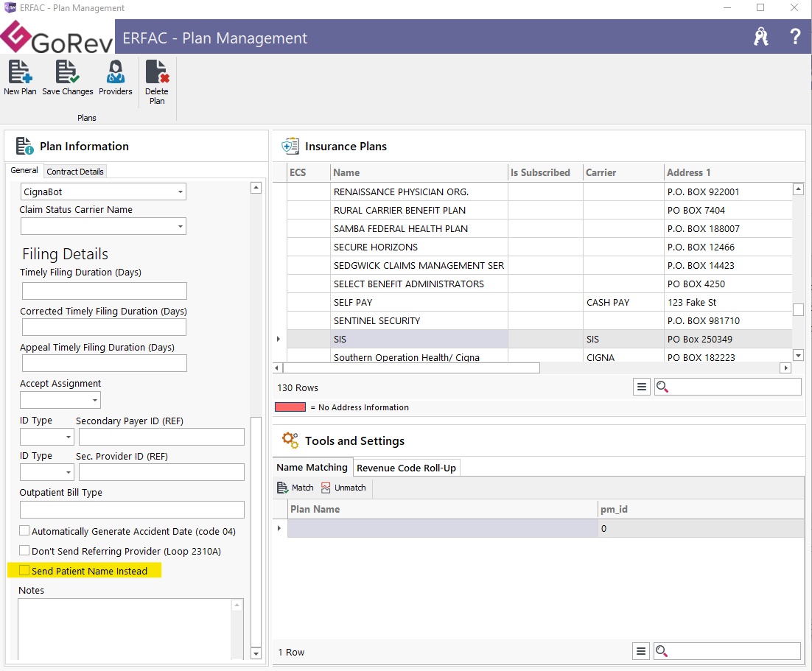Open the Insurance Plans grid menu icon

642,387
